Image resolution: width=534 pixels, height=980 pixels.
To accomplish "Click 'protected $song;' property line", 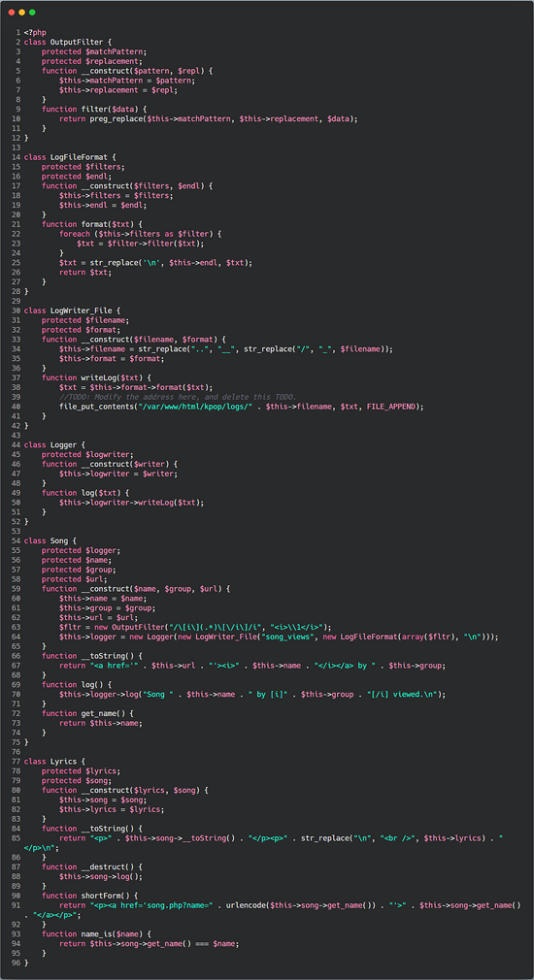I will pos(77,781).
